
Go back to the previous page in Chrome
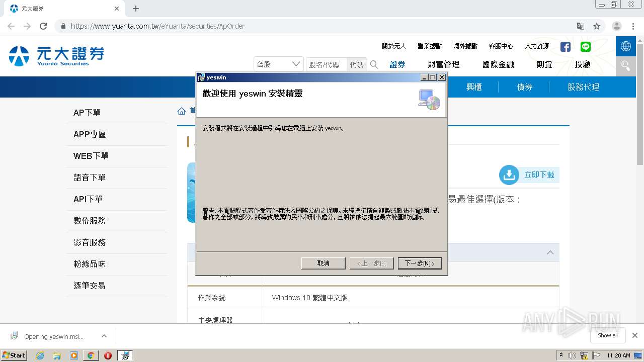coord(11,26)
